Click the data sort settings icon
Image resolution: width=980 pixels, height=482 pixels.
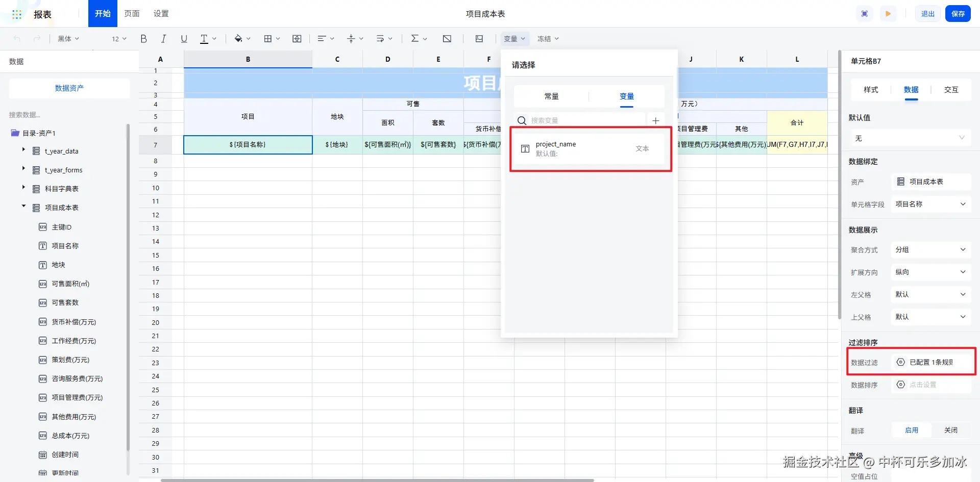pyautogui.click(x=901, y=385)
